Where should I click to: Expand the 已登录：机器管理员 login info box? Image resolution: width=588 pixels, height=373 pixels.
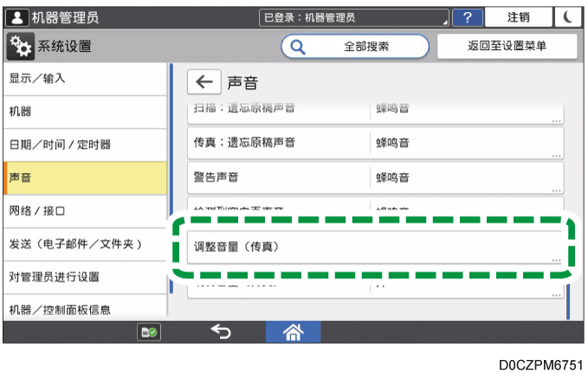coord(355,17)
